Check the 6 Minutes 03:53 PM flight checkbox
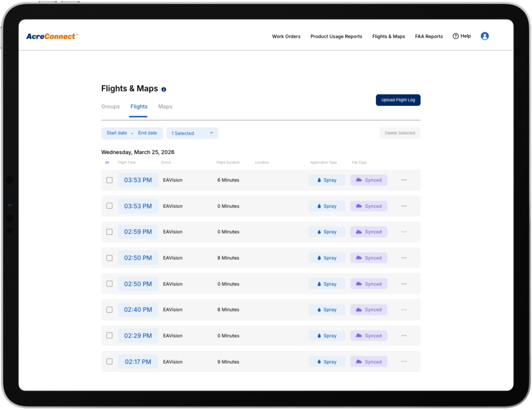The width and height of the screenshot is (532, 410). 109,180
